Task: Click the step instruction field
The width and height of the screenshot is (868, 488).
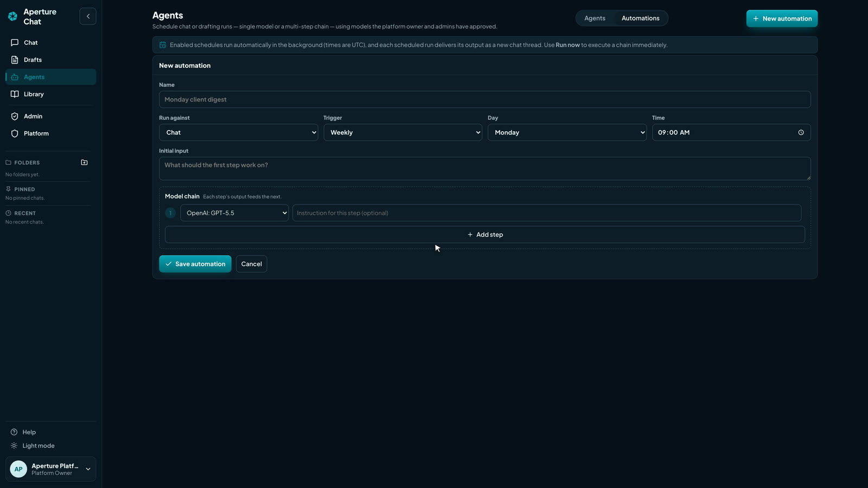Action: point(547,213)
